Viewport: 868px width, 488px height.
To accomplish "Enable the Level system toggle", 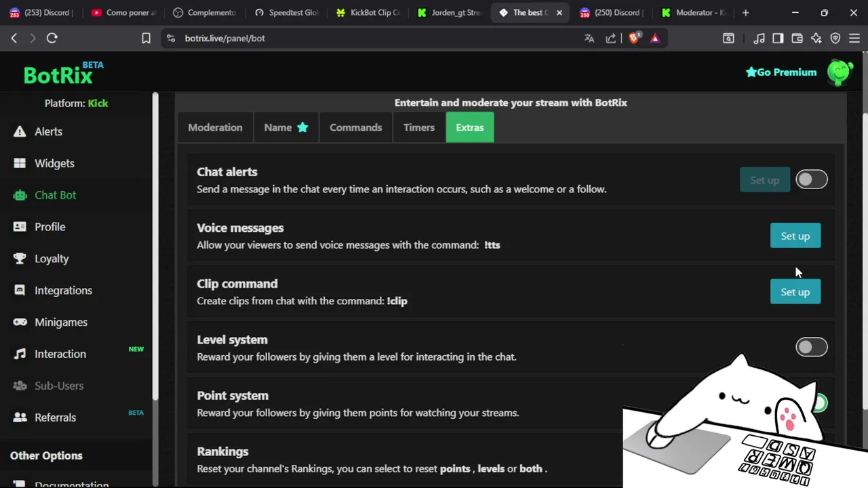I will tap(812, 347).
